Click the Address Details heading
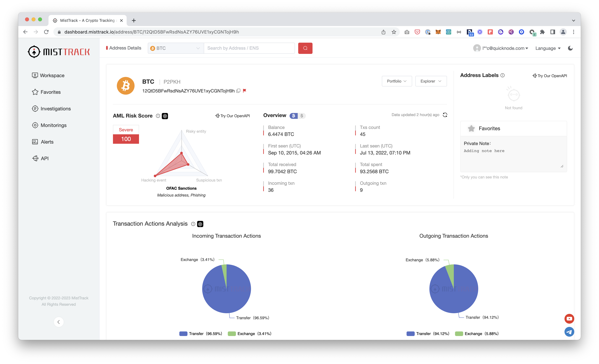599x364 pixels. pyautogui.click(x=125, y=48)
